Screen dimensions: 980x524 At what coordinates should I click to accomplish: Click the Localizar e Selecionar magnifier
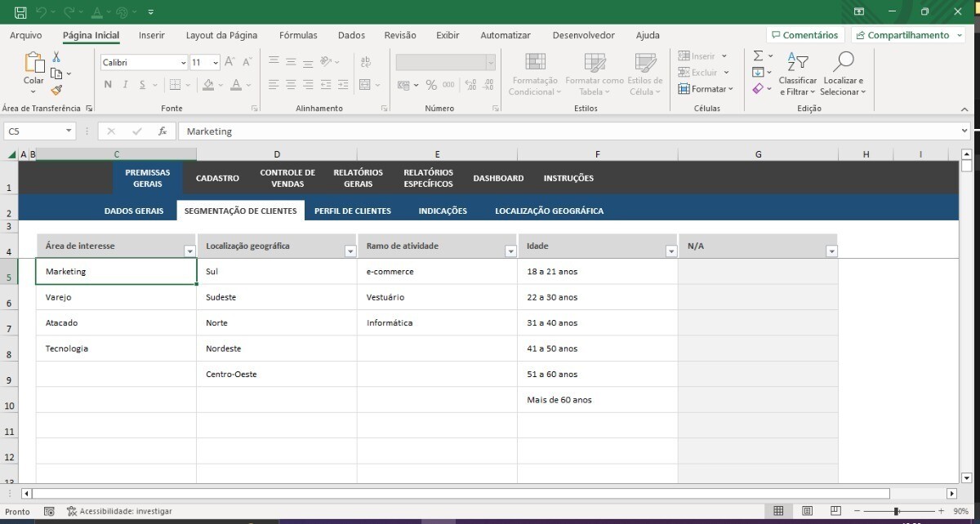point(843,62)
